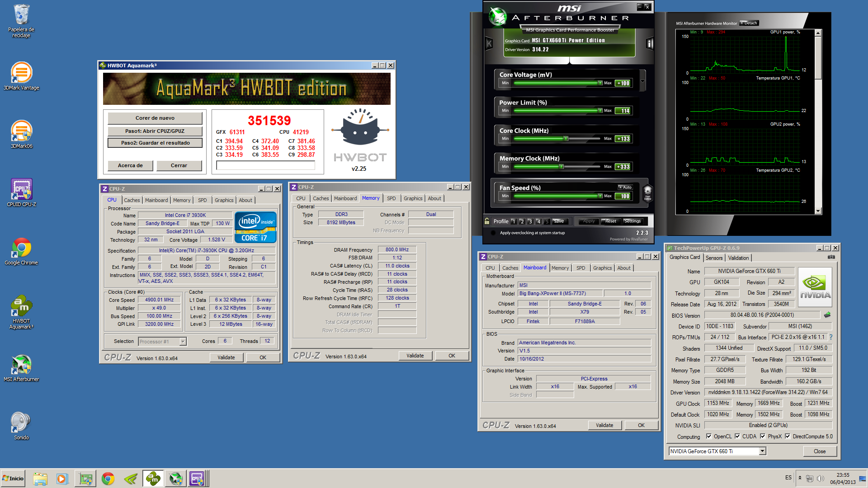Click the NVIDIA logo in GPU-Z
Viewport: 868px width, 488px height.
click(x=815, y=287)
